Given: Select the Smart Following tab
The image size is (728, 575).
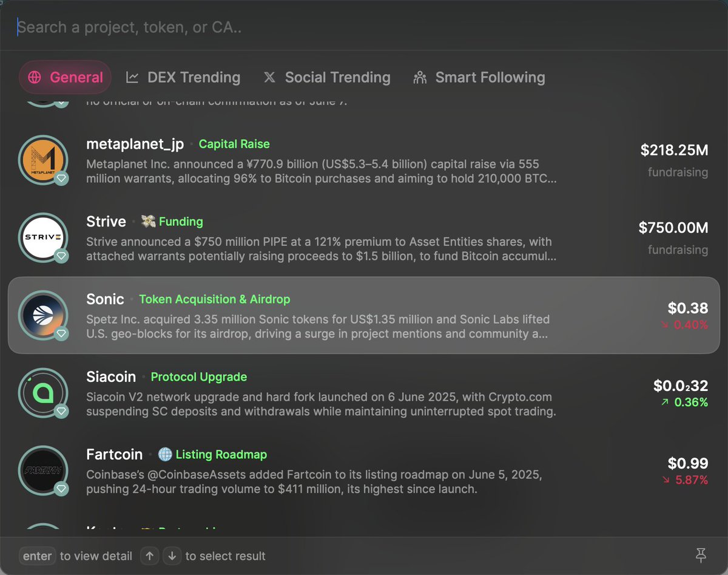Looking at the screenshot, I should click(479, 78).
